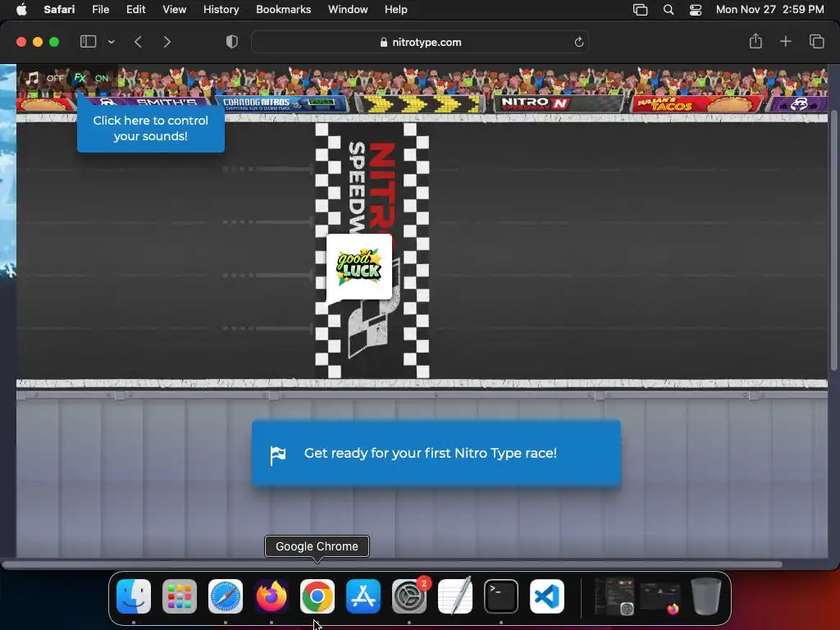Open the Apple menu

coord(21,9)
